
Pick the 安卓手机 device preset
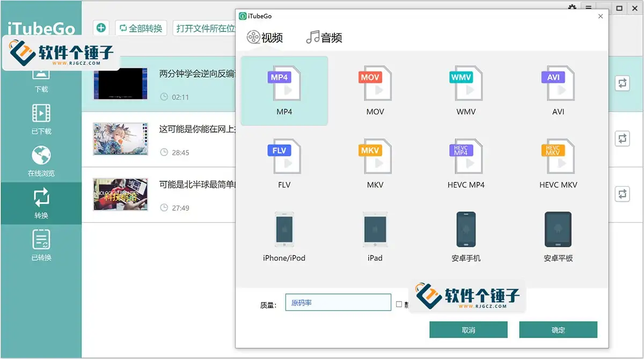pos(466,237)
